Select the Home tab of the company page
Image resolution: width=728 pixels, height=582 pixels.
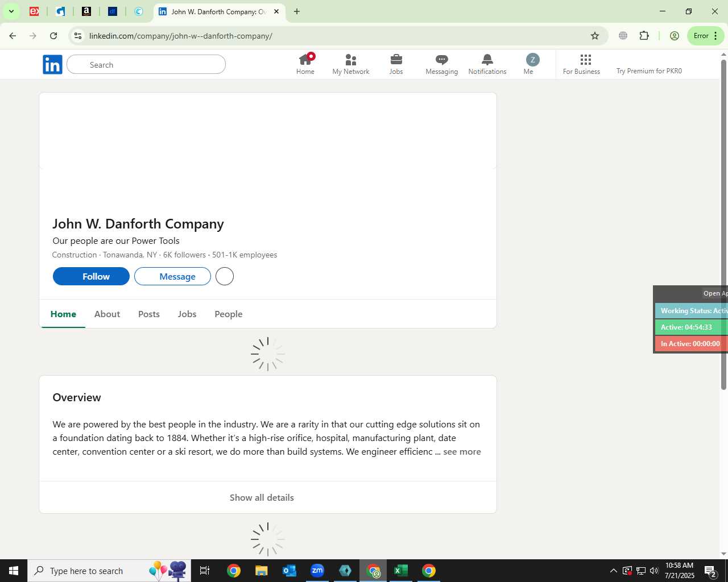pyautogui.click(x=63, y=314)
